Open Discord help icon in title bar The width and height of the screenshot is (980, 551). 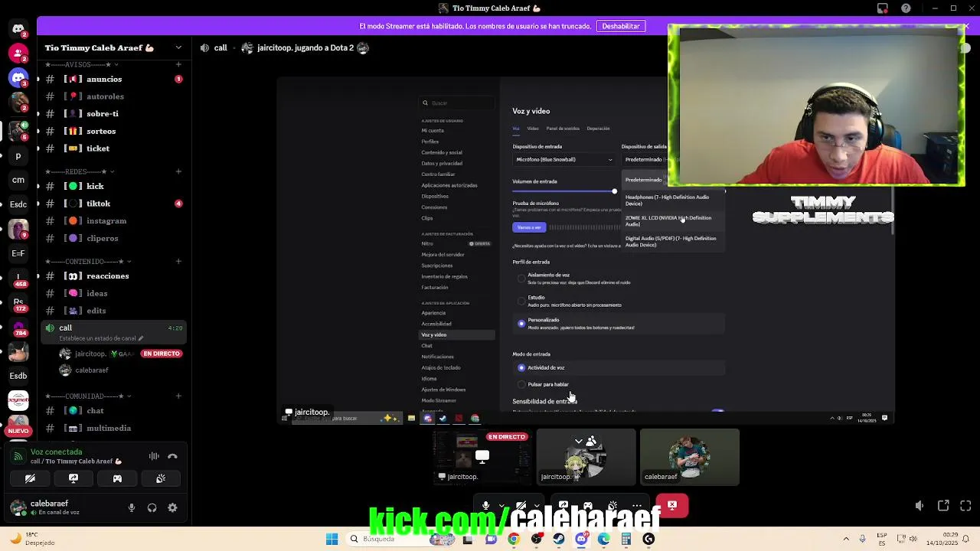point(906,8)
